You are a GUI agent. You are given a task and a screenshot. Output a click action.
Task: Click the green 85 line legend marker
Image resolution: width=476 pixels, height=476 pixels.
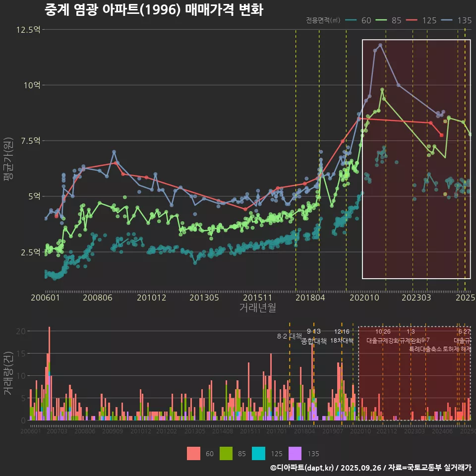[381, 20]
